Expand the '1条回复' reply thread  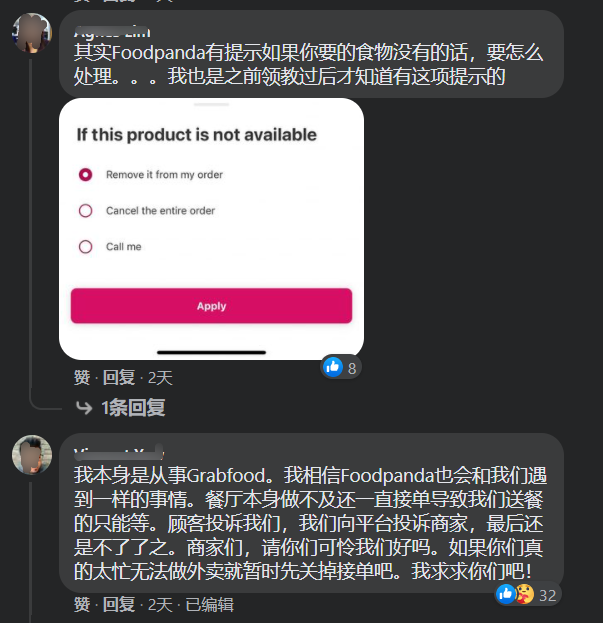point(133,408)
